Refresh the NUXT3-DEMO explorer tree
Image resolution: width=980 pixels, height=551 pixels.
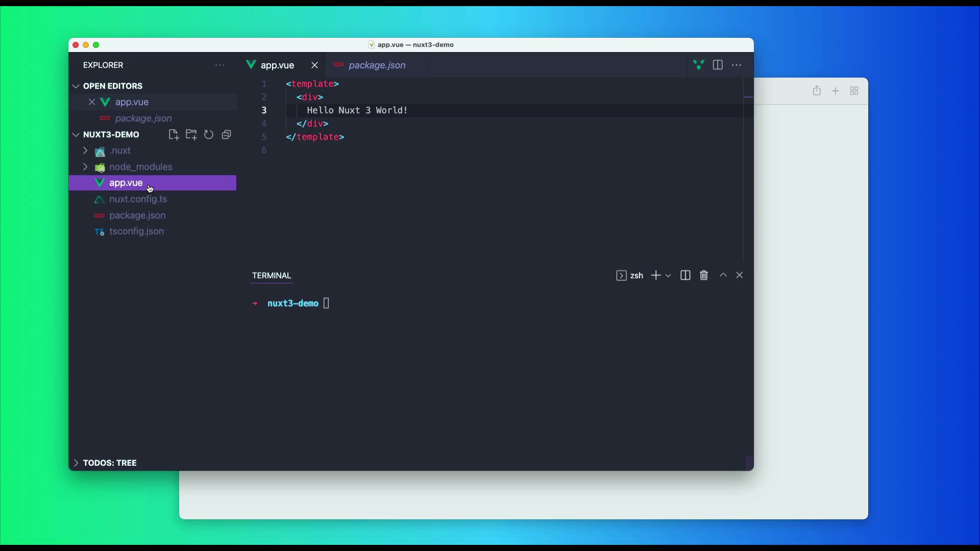[209, 135]
